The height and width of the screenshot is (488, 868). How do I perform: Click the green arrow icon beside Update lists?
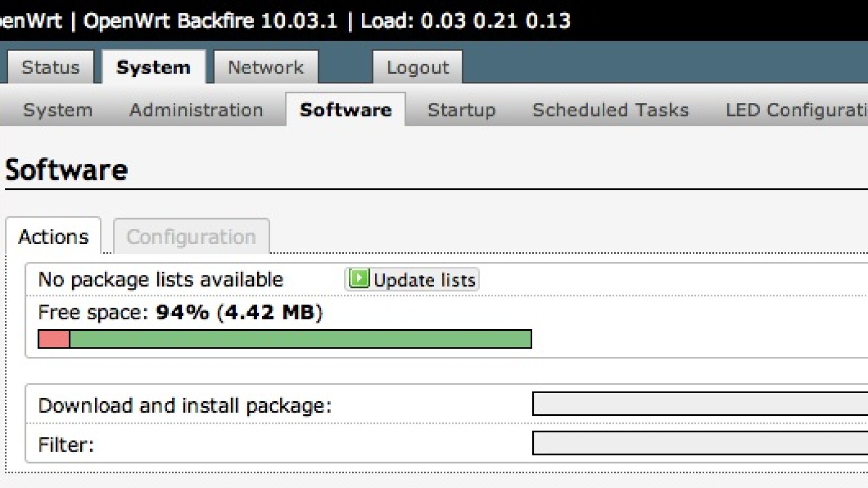click(359, 279)
